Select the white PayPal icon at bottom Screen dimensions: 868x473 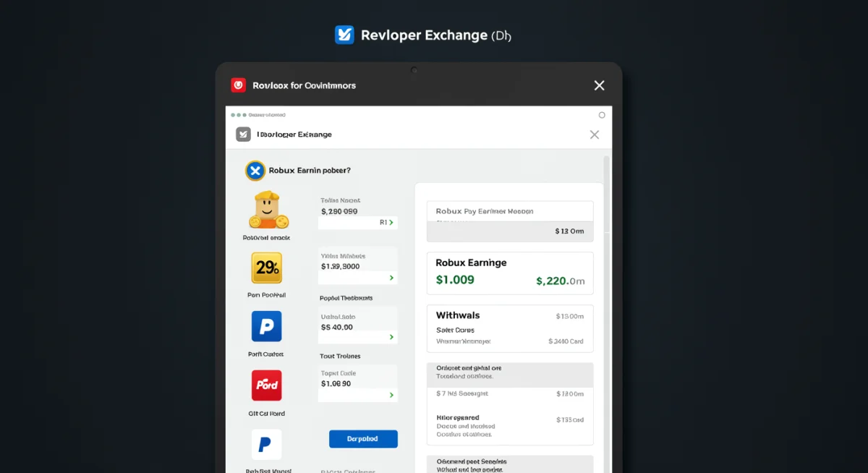[266, 443]
